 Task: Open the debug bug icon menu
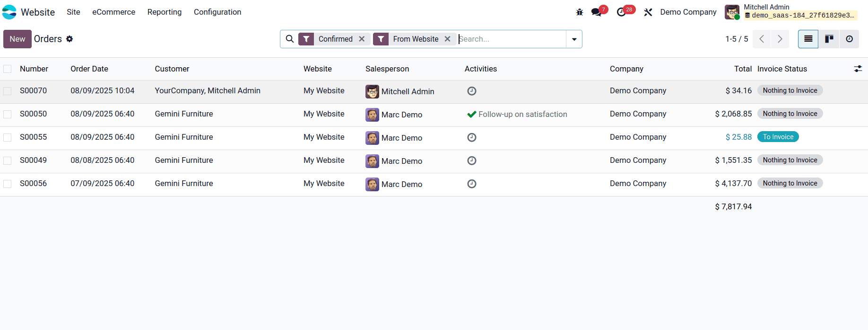[x=580, y=12]
